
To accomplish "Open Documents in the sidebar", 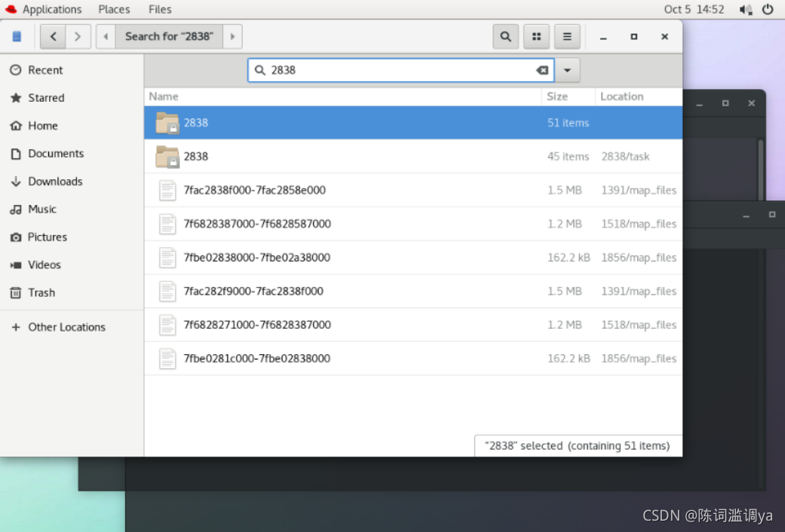I will [x=72, y=154].
